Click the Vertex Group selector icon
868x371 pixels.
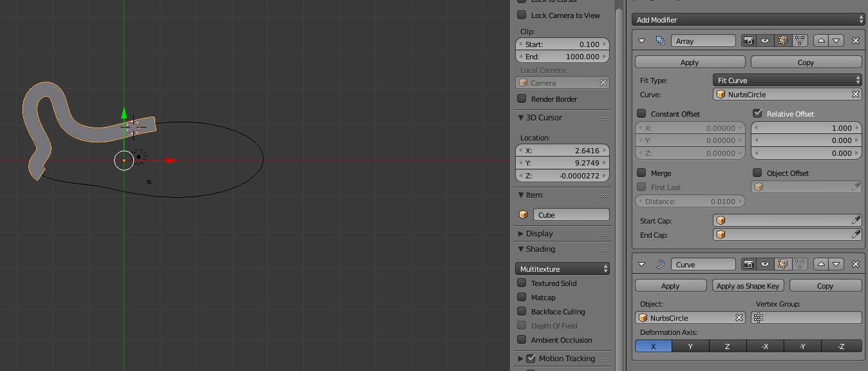coord(759,318)
